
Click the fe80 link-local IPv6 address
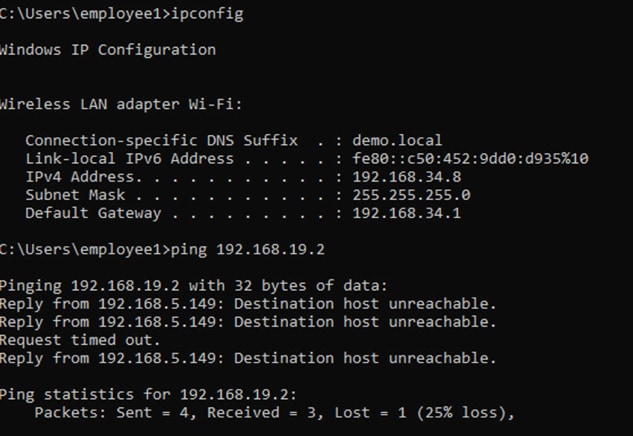coord(470,159)
